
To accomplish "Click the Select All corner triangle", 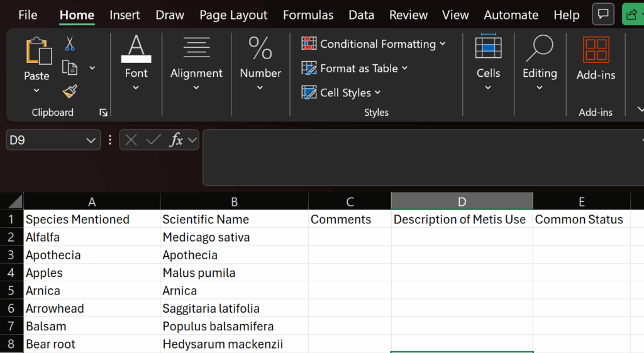I will pos(14,201).
